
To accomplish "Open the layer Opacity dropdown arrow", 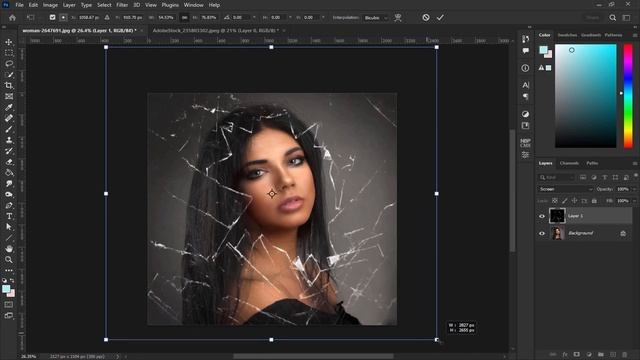I will 634,189.
